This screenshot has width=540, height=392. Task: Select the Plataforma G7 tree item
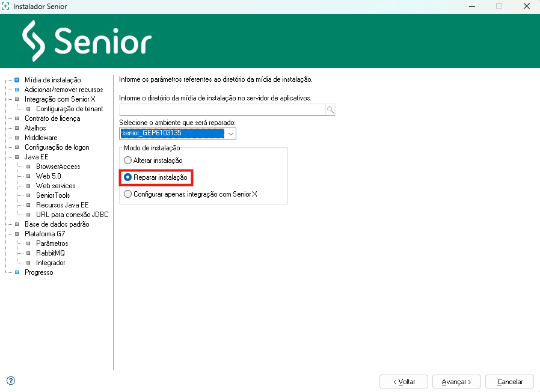coord(44,234)
